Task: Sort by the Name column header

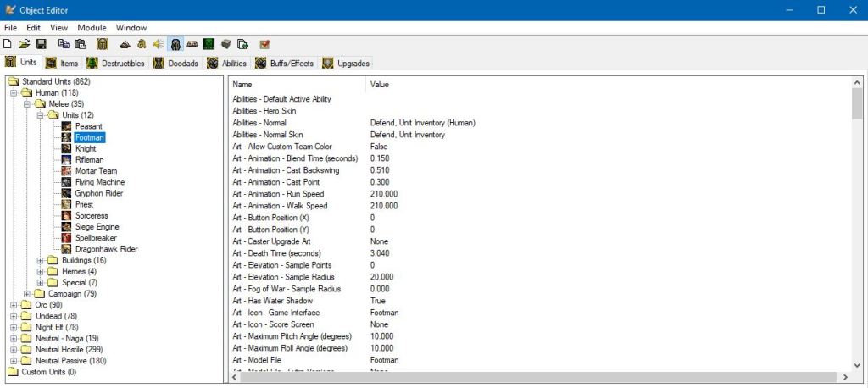Action: tap(297, 85)
